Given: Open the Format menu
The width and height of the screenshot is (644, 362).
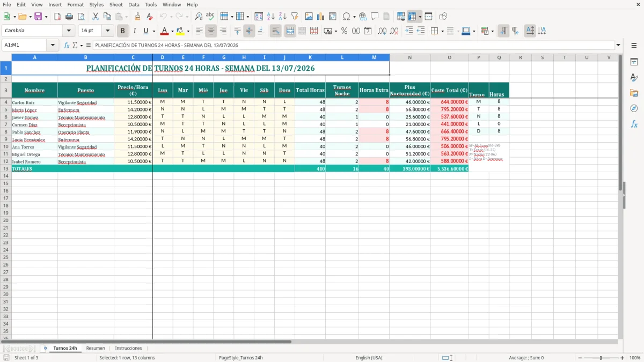Looking at the screenshot, I should (76, 4).
